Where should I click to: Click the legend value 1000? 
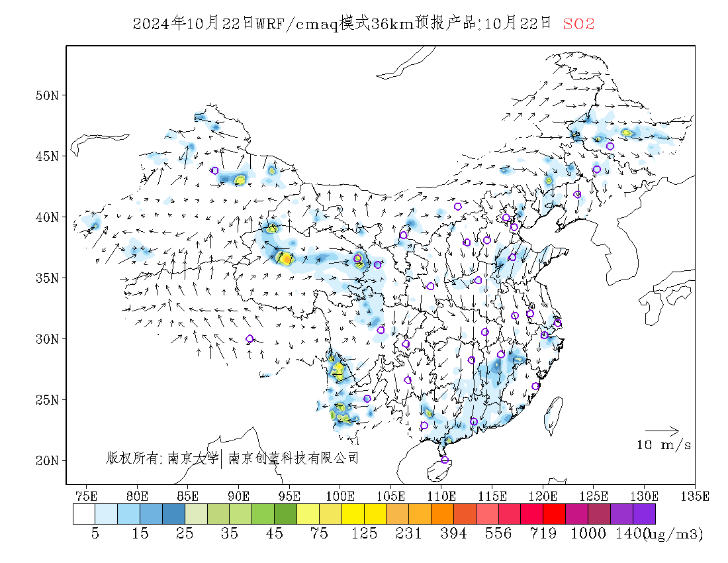[588, 533]
